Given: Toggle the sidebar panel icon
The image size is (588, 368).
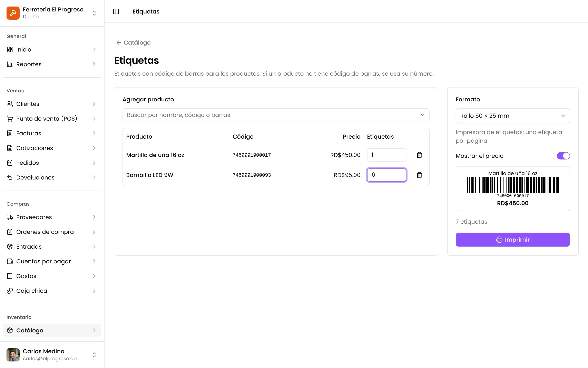Looking at the screenshot, I should tap(116, 11).
